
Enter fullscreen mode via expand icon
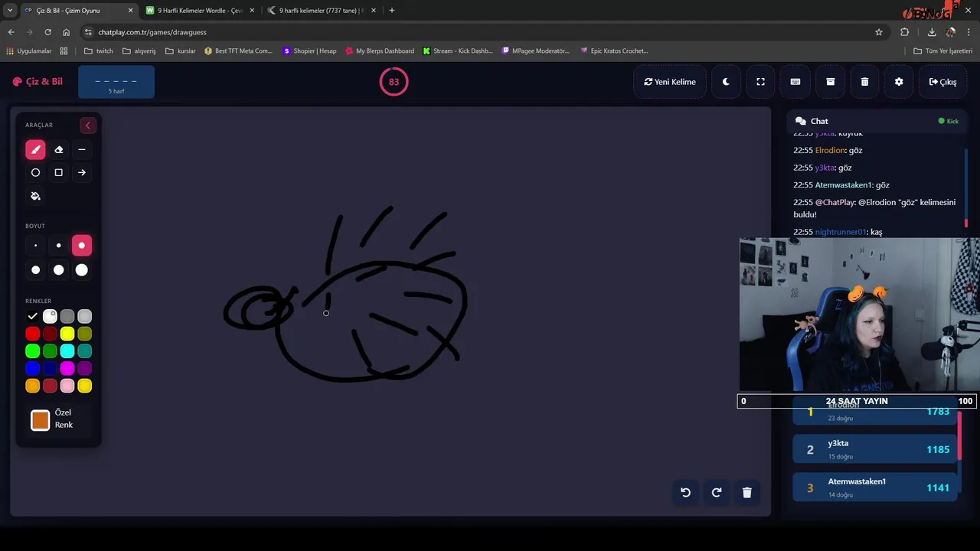click(x=760, y=82)
